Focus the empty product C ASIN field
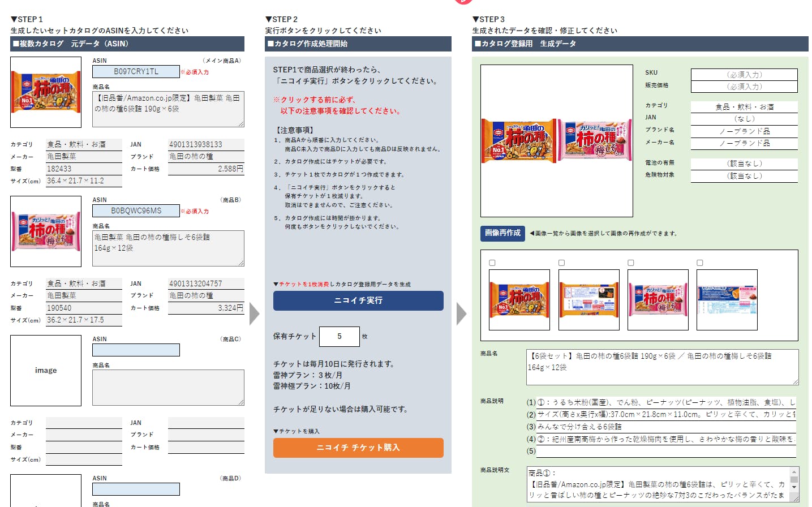The image size is (812, 507). click(136, 350)
